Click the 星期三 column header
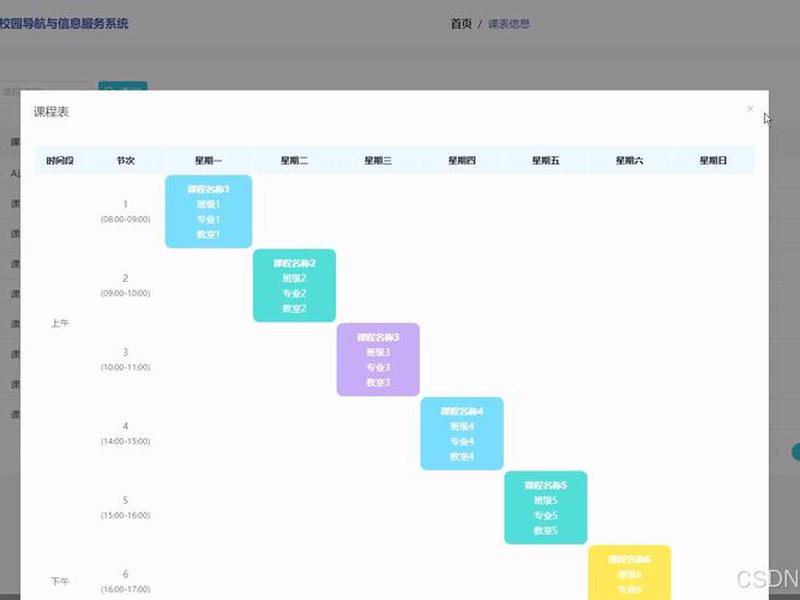This screenshot has height=600, width=800. (378, 160)
